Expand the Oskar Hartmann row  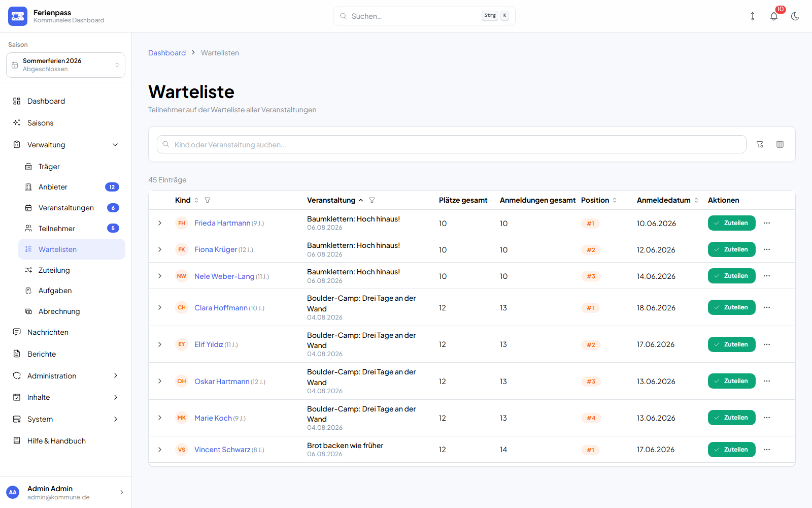(x=160, y=381)
